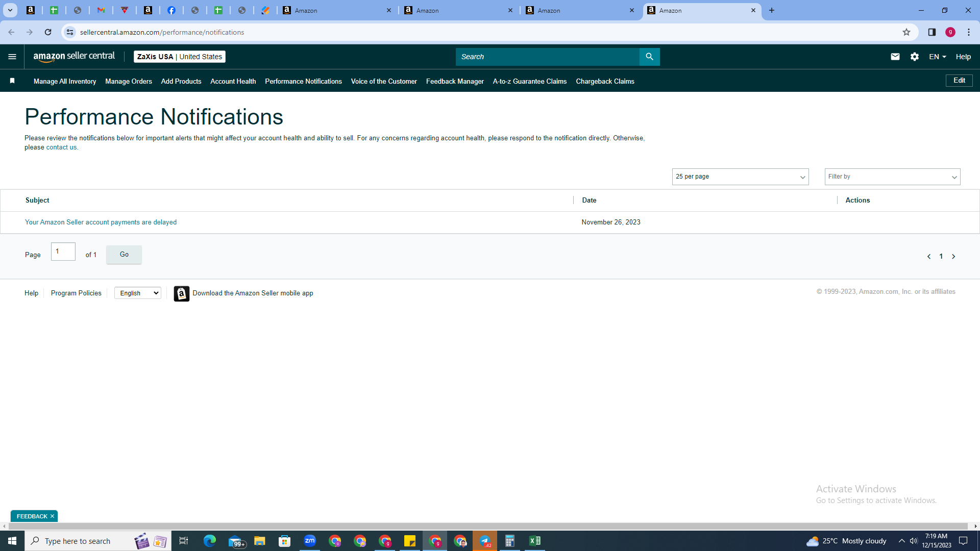
Task: Go to Add Products
Action: coord(181,81)
